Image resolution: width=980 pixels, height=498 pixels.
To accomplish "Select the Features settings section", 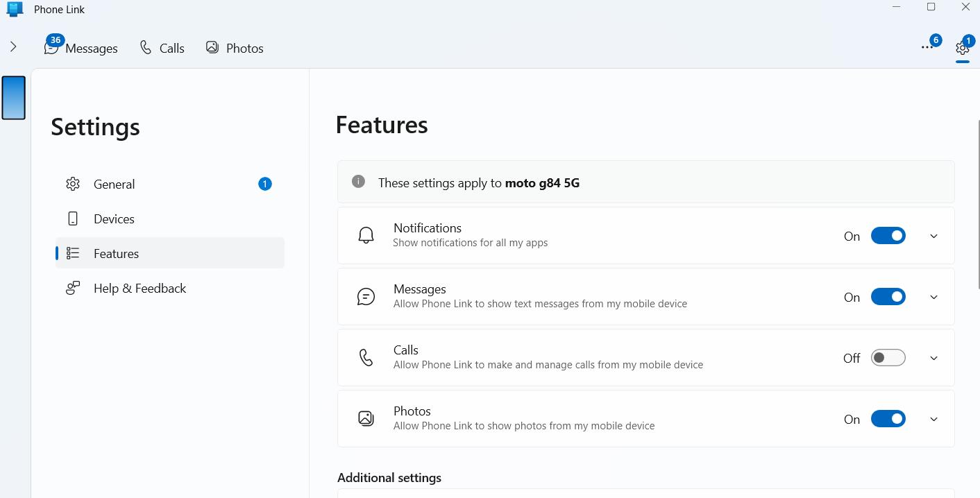I will point(116,253).
